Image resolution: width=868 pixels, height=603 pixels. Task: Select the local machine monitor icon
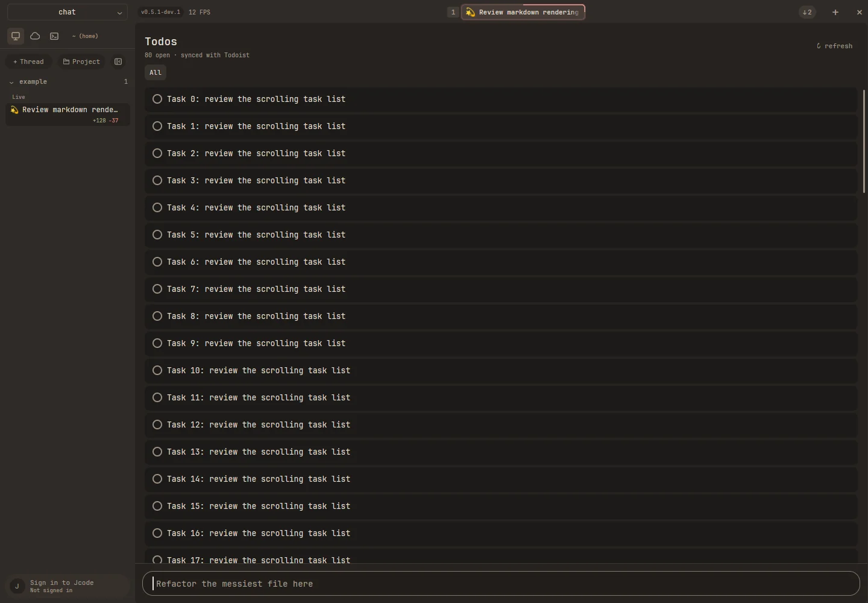(16, 36)
